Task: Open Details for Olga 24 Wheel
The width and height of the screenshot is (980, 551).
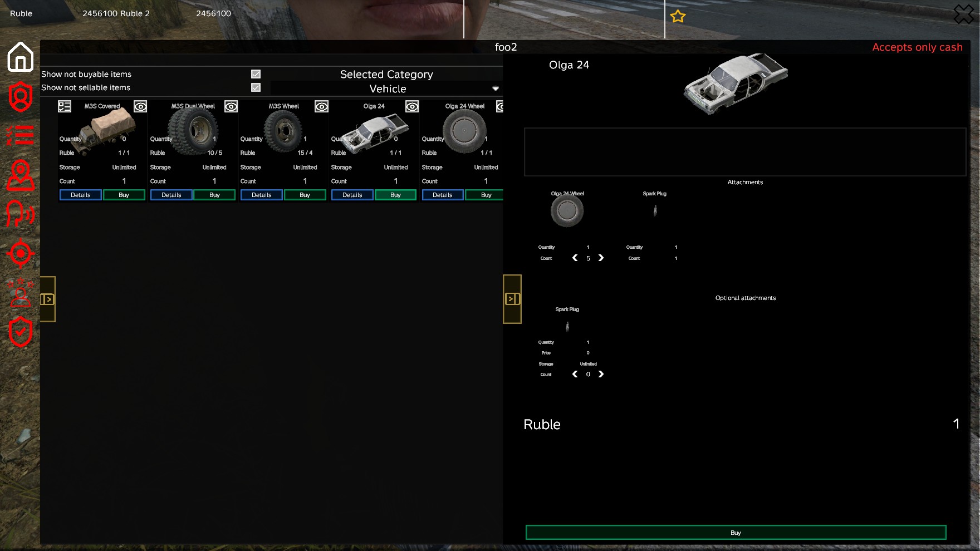Action: 443,195
